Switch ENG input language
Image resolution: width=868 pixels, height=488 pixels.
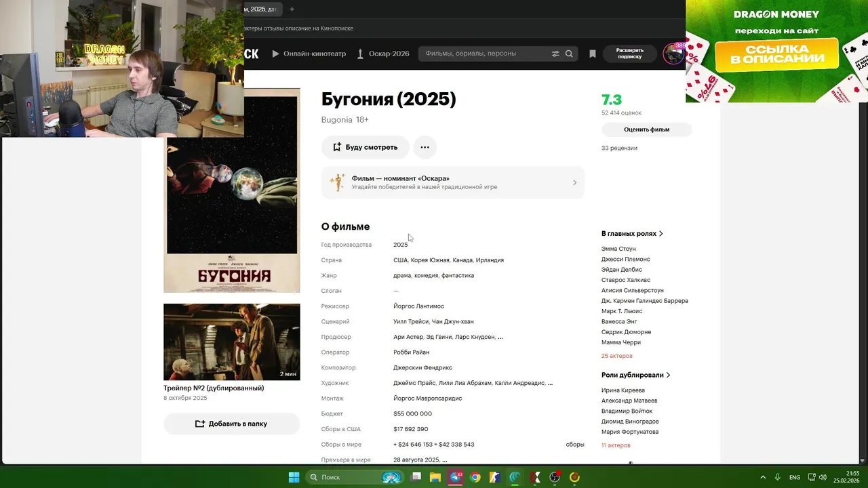tap(794, 477)
